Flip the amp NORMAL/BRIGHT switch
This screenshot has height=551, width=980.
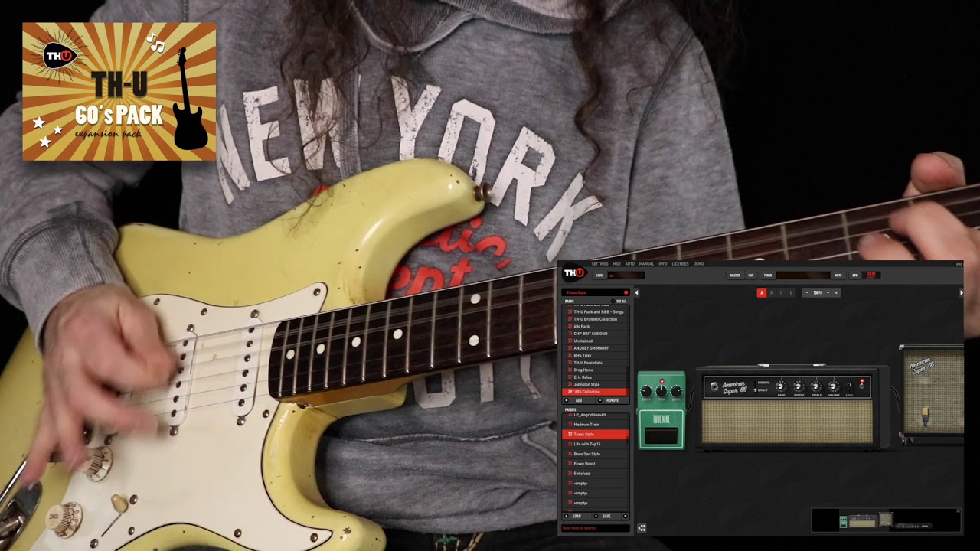point(755,386)
